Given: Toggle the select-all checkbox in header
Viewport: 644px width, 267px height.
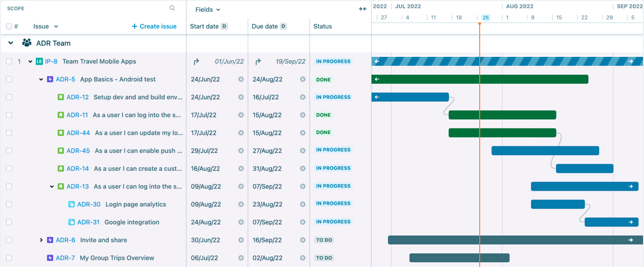Looking at the screenshot, I should pyautogui.click(x=9, y=26).
